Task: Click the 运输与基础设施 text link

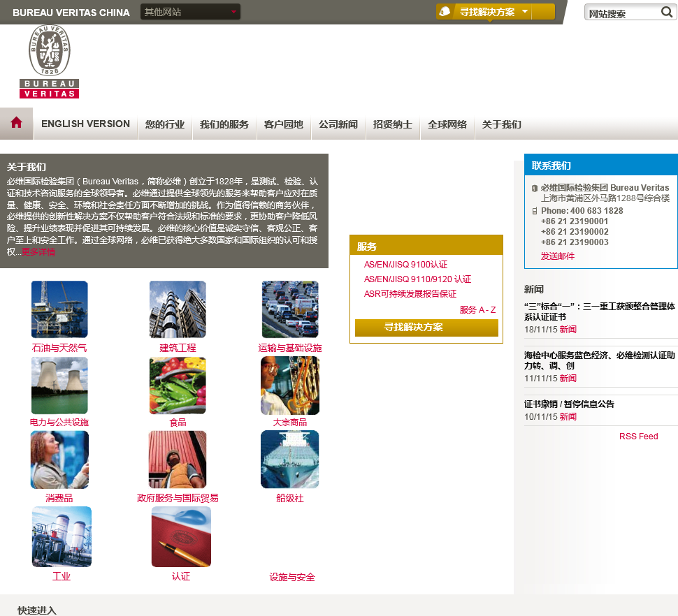Action: point(290,348)
